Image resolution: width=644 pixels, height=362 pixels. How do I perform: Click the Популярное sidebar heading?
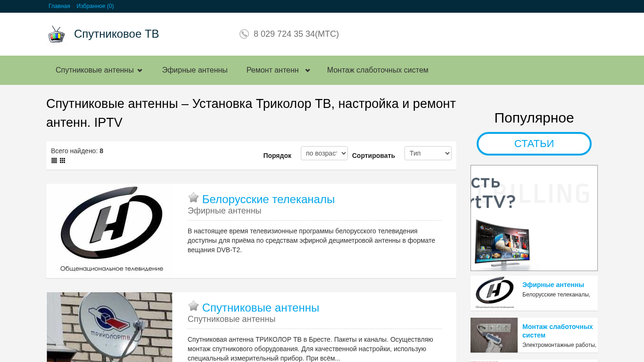point(534,118)
